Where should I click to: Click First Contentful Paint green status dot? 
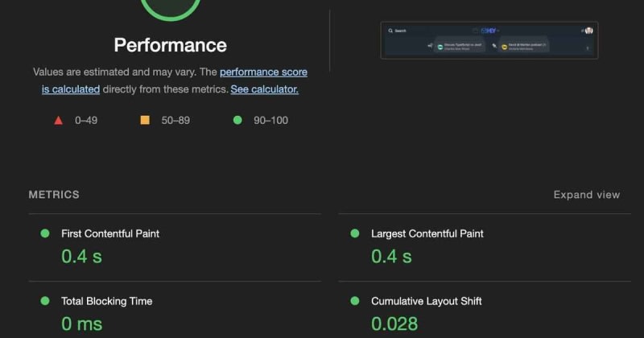45,233
